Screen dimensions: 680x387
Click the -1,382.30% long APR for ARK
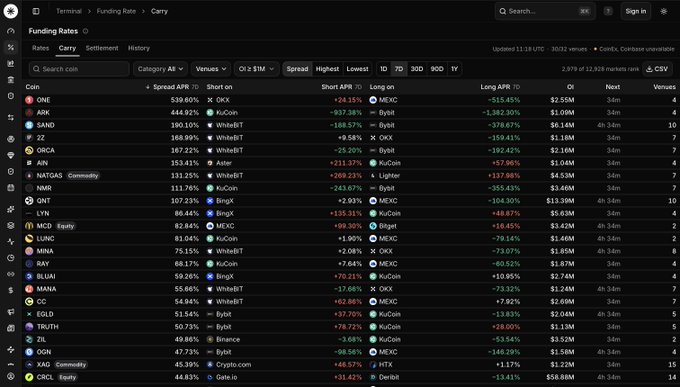[x=501, y=113]
